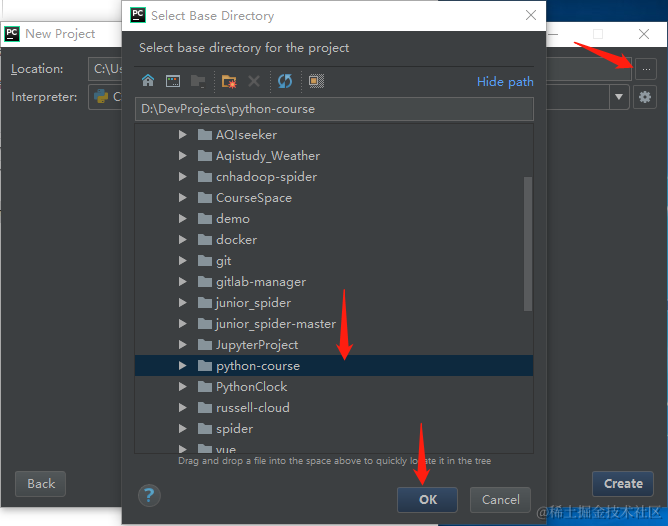Open the browse ellipsis button for Location
668x526 pixels.
(x=646, y=69)
